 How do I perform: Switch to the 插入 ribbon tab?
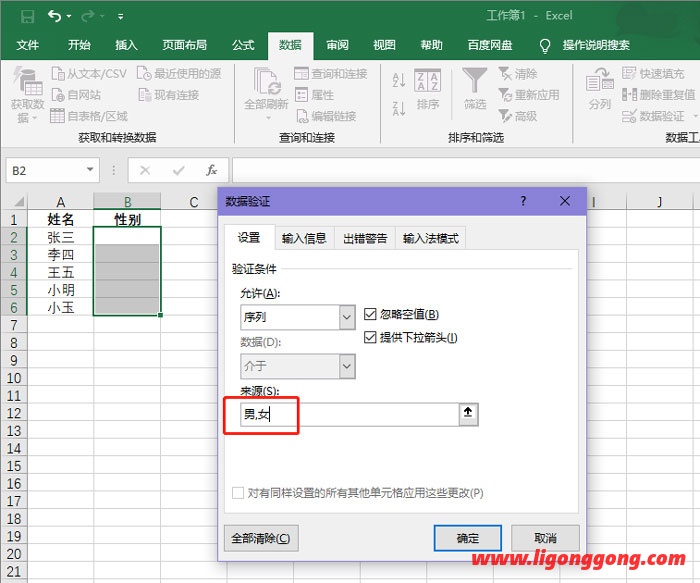[x=126, y=45]
